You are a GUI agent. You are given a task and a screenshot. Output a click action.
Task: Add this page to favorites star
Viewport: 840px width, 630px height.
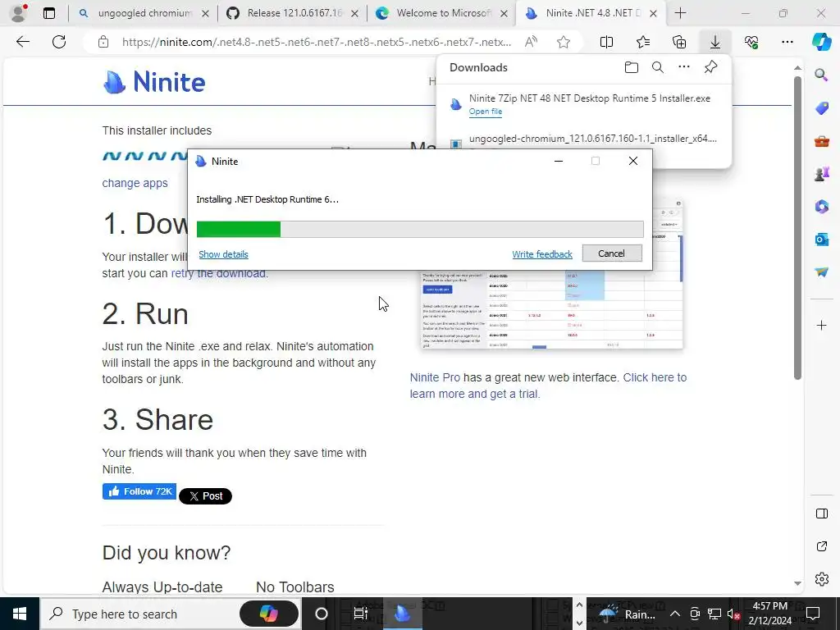564,42
